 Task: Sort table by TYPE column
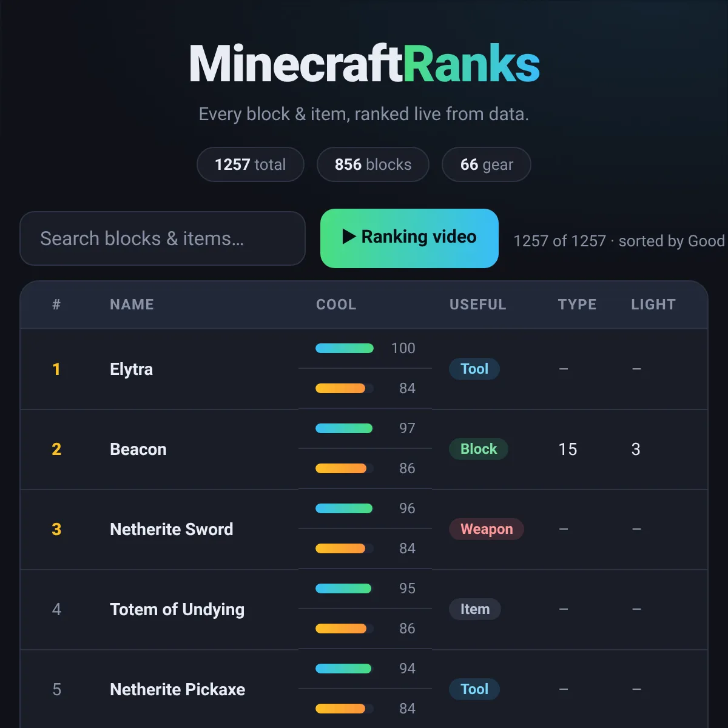click(x=577, y=305)
